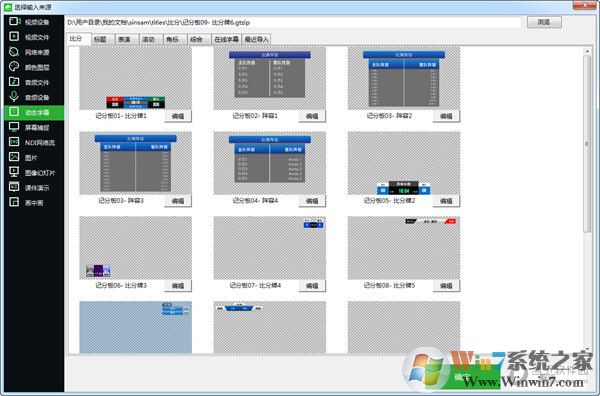Select the 颜色图层 palette icon

click(14, 67)
